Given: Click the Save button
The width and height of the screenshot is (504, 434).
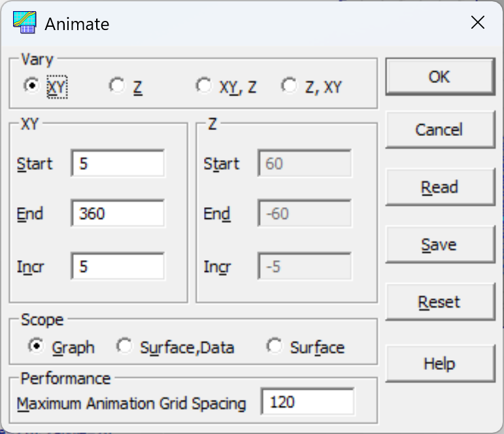Looking at the screenshot, I should coord(440,244).
